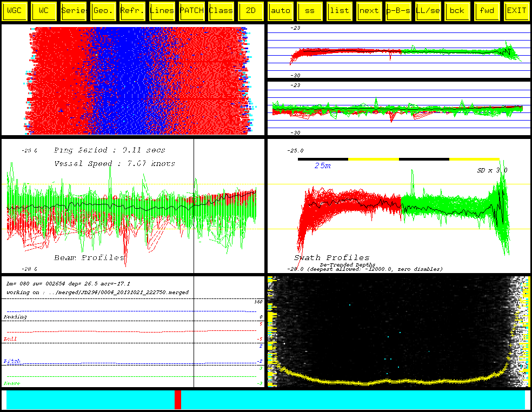This screenshot has width=532, height=412.
Task: Open the Geo. view
Action: pos(103,11)
